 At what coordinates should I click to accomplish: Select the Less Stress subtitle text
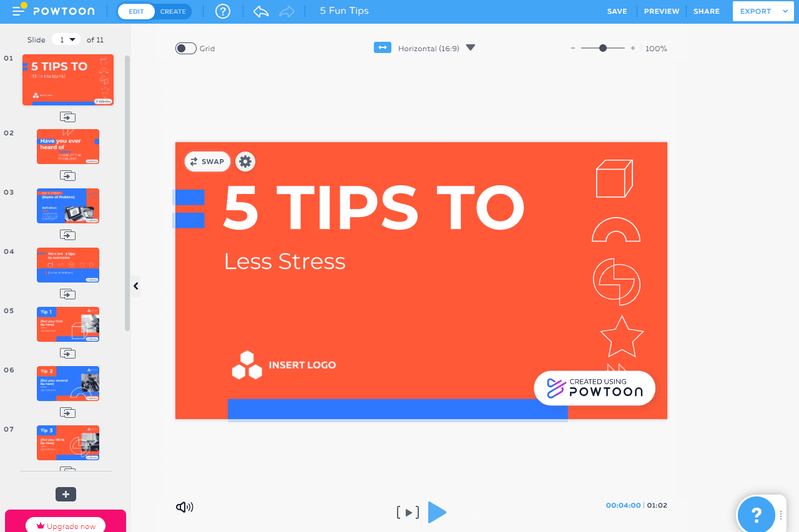coord(285,261)
